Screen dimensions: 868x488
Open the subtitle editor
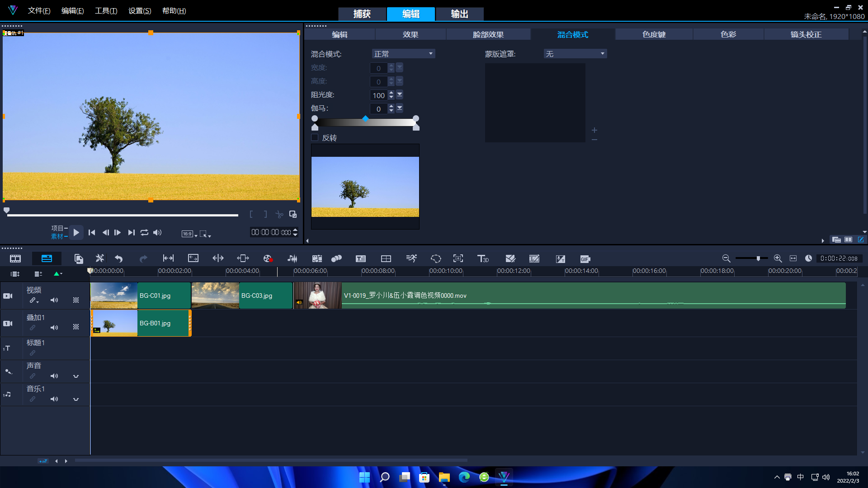click(361, 258)
